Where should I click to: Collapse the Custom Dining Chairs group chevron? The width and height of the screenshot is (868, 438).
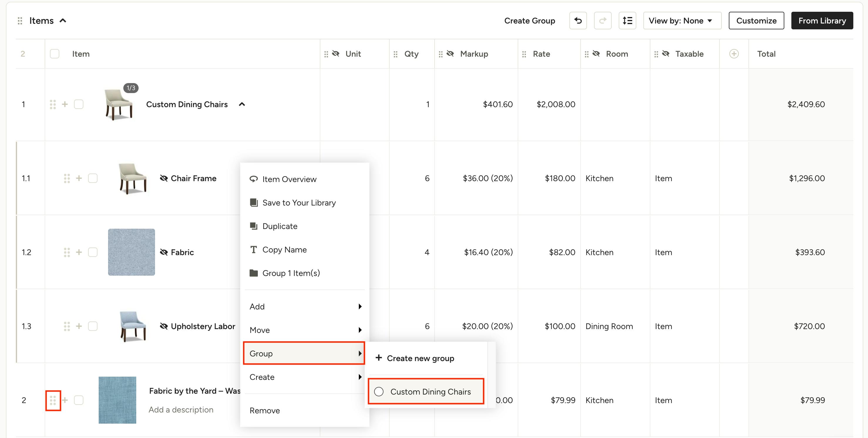(x=242, y=105)
